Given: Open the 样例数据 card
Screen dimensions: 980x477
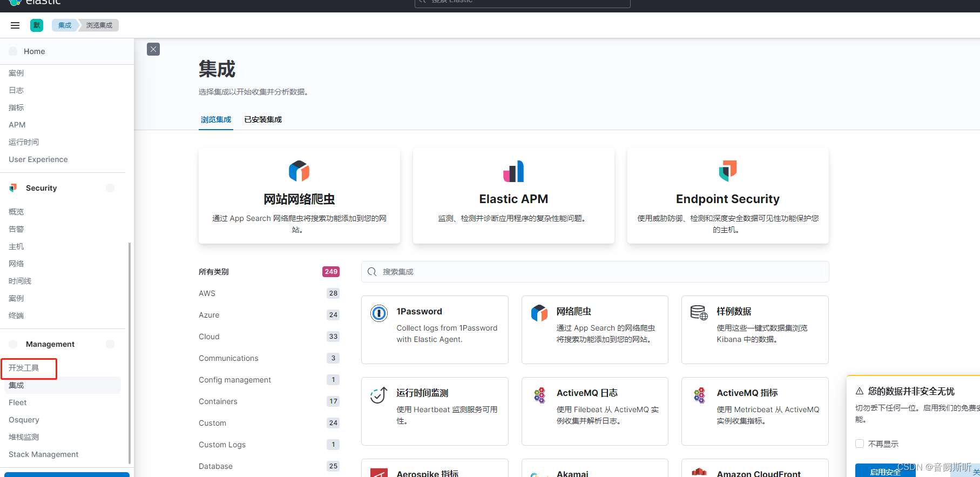Looking at the screenshot, I should (755, 330).
